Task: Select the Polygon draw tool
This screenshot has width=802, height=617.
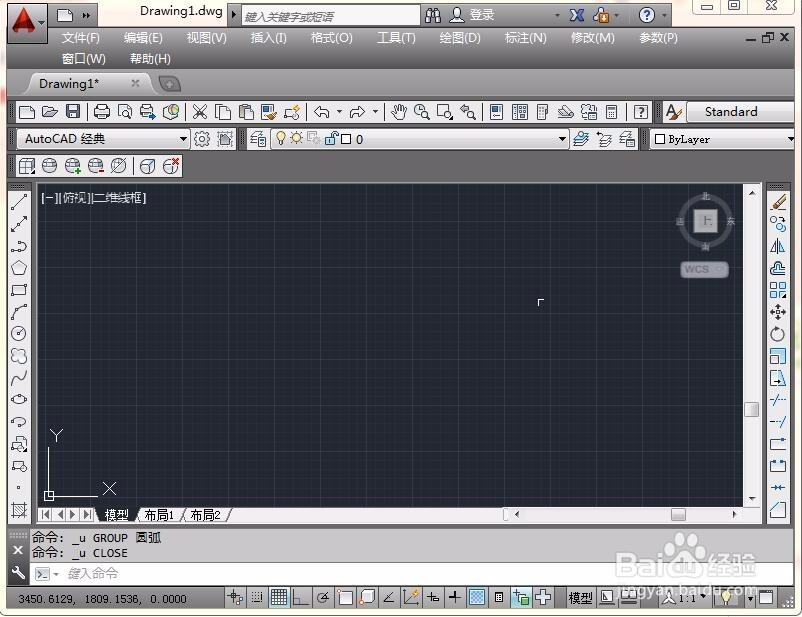Action: 19,268
